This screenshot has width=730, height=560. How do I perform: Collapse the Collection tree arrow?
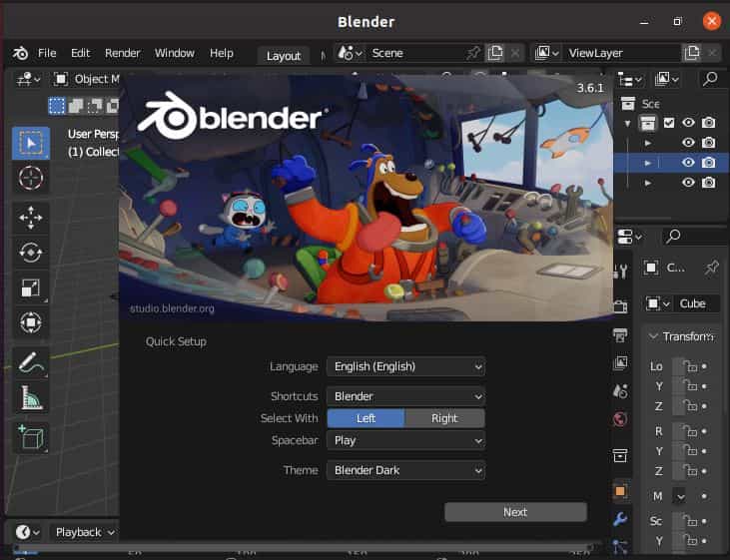(627, 124)
